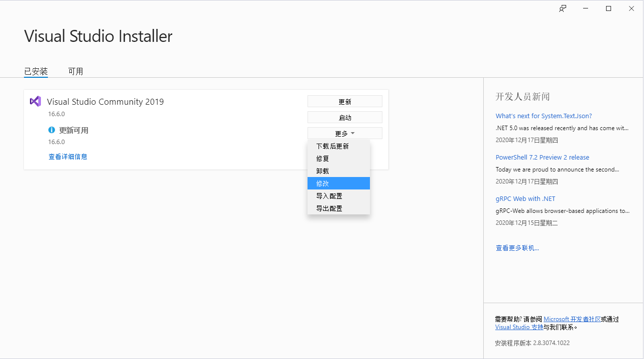This screenshot has width=644, height=359.
Task: Switch to the 已安装 tab
Action: point(36,71)
